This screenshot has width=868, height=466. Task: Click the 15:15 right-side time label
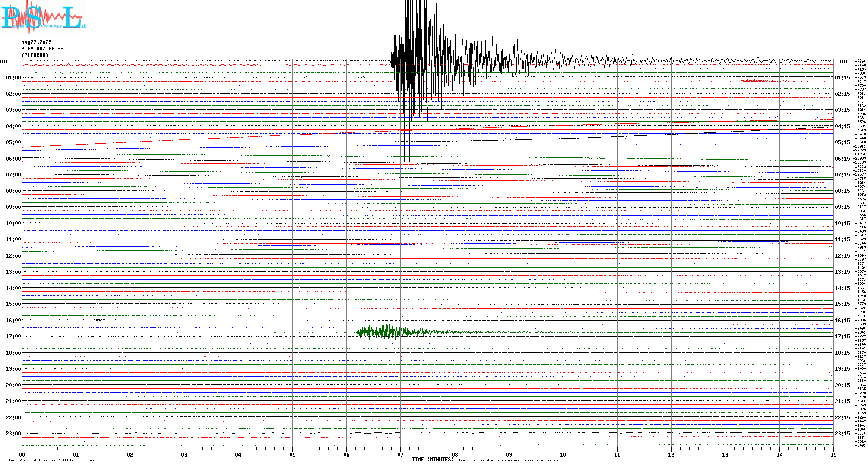(x=842, y=304)
